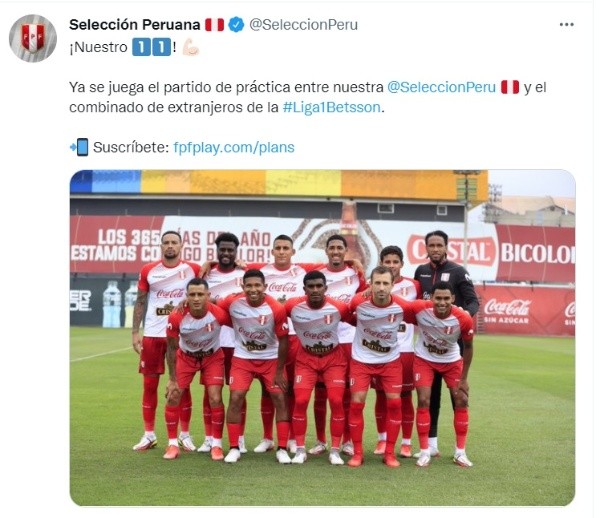600x518 pixels.
Task: Click the Coca-Cola sin azúcar banner in the photo
Action: [525, 310]
